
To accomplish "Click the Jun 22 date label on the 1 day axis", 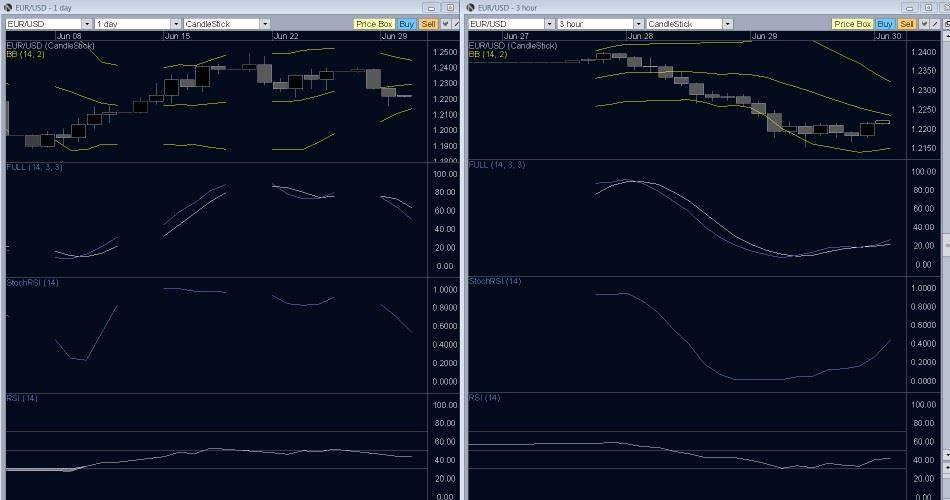I will 285,36.
